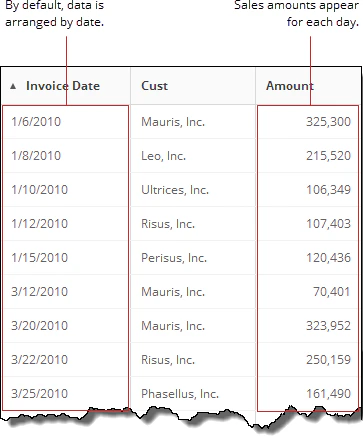Click the 3/25/2010 invoice date
Viewport: 363px width, 436px height.
tap(40, 394)
